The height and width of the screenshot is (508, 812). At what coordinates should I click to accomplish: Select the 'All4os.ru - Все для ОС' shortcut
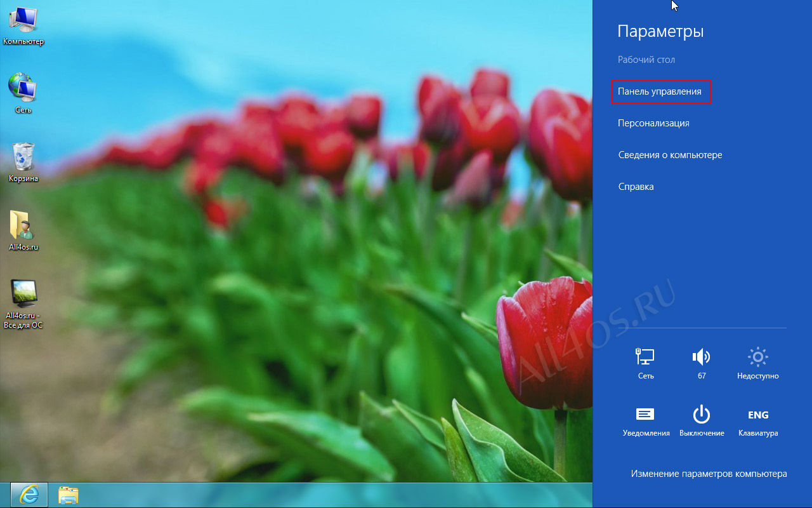[23, 304]
